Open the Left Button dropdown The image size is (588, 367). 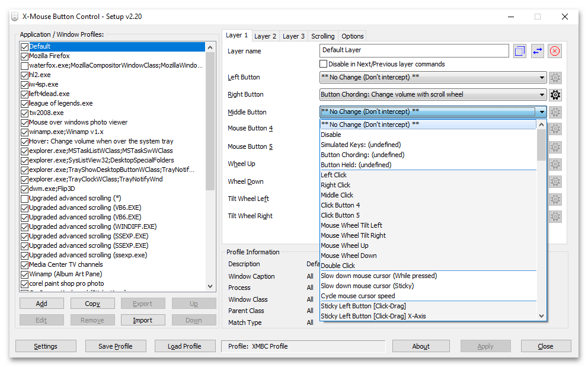tap(433, 77)
